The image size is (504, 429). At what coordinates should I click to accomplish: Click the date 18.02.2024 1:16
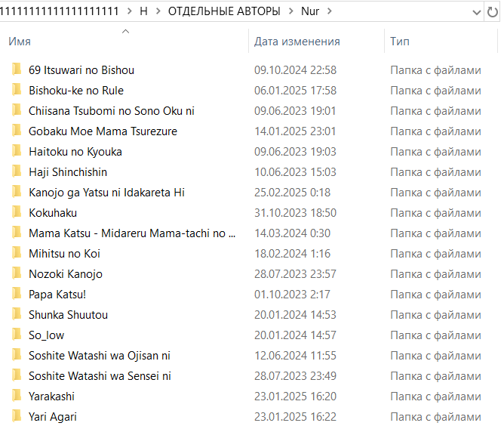point(292,254)
